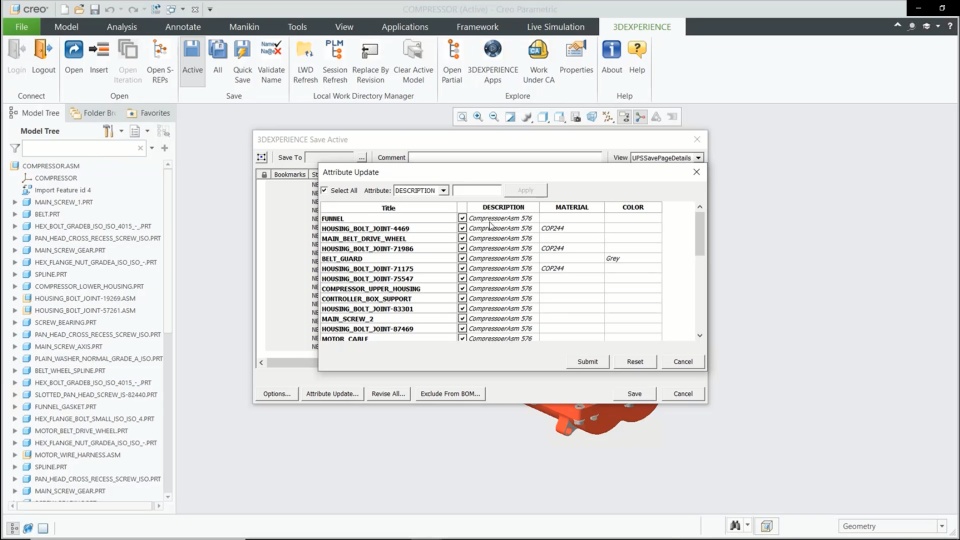Click Zoom Out in the graphics toolbar
Screen dimensions: 960x540
coord(493,117)
